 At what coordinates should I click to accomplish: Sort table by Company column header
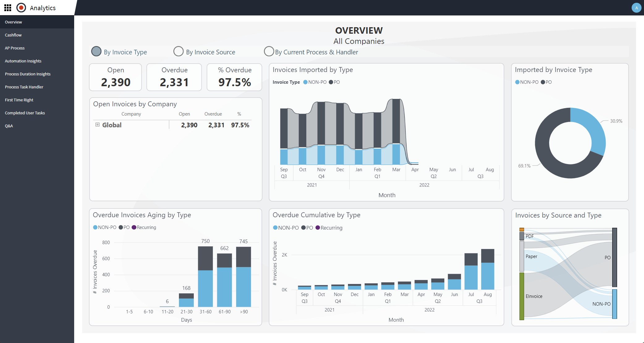pyautogui.click(x=131, y=114)
